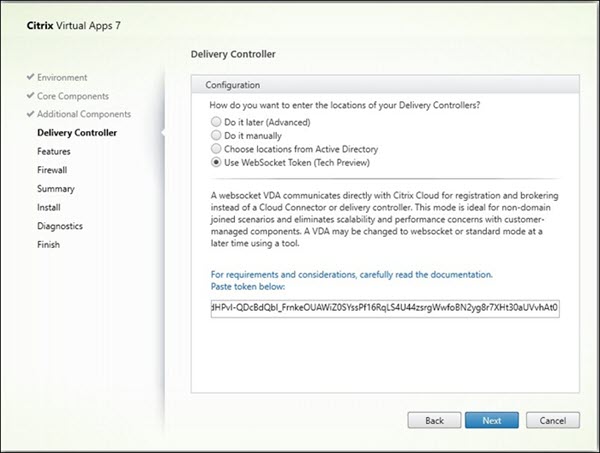Click the Finish step in sidebar
600x453 pixels.
point(48,244)
